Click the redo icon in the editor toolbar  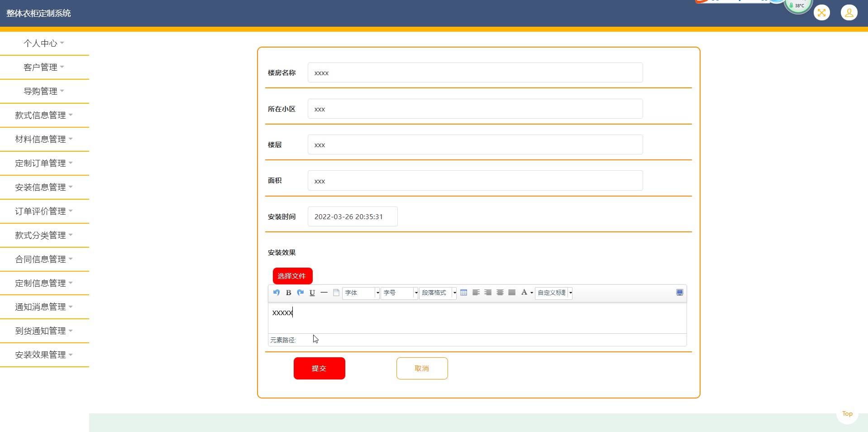[300, 293]
